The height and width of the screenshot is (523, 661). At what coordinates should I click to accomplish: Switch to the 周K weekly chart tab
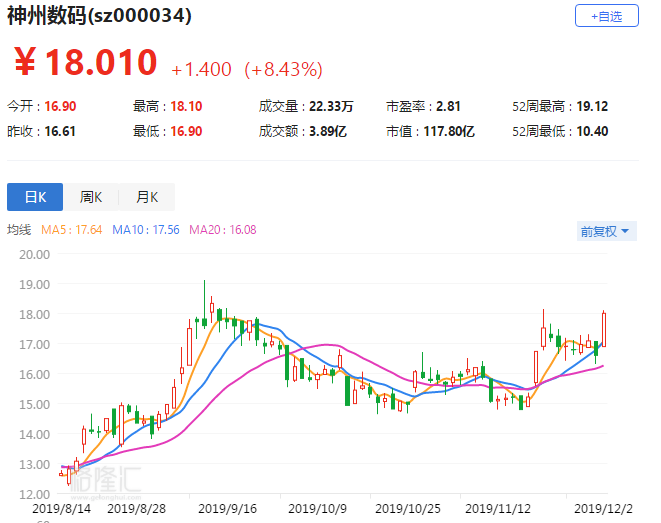pos(91,197)
